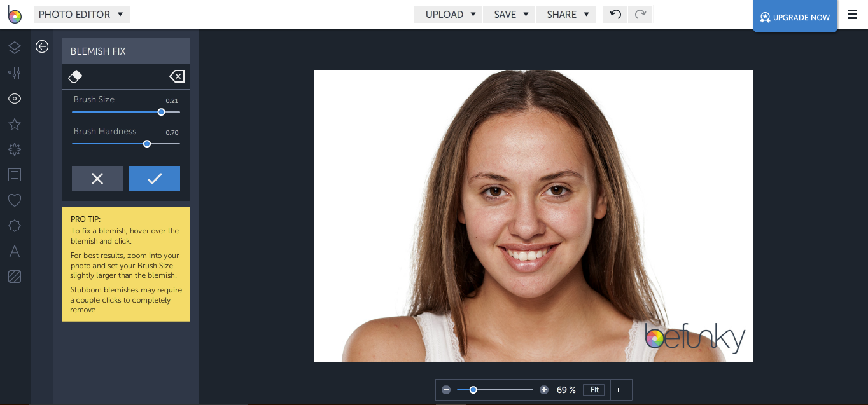Click the clear-all backspace icon in Blemish Fix
Image resolution: width=868 pixels, height=405 pixels.
click(177, 76)
